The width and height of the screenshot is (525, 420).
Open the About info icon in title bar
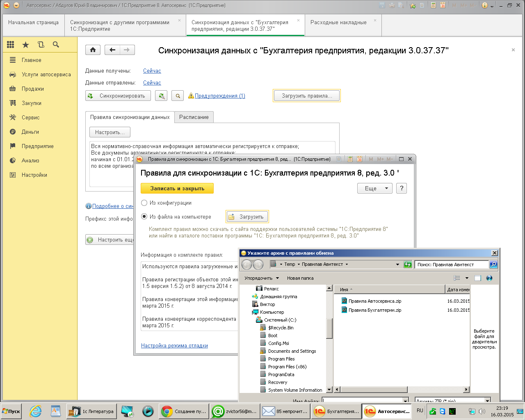point(485,5)
